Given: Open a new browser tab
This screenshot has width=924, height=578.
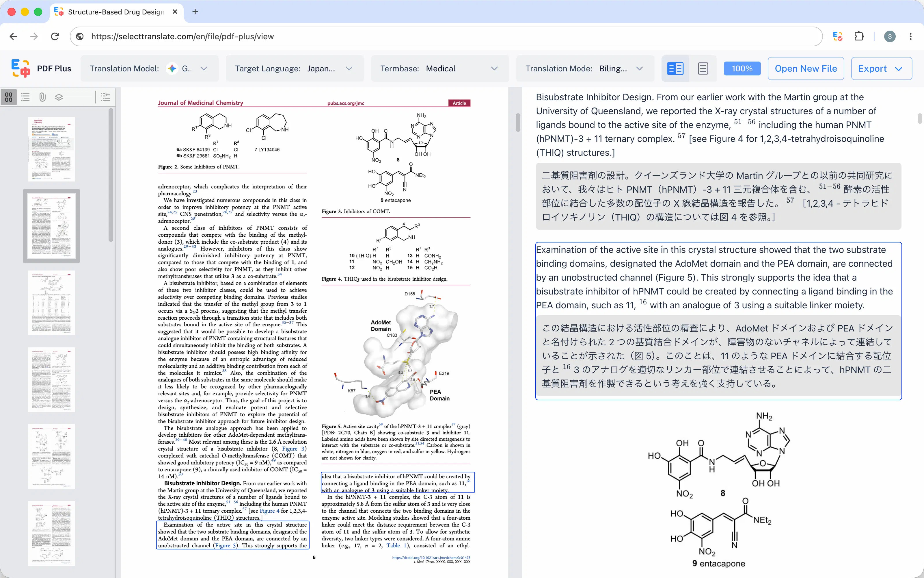Looking at the screenshot, I should point(195,12).
